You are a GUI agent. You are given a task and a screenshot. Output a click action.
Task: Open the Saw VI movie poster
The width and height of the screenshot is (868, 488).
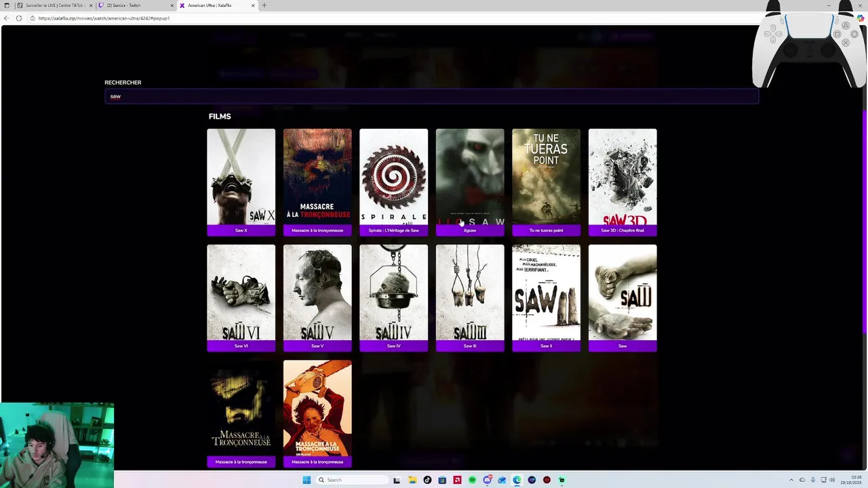pos(241,298)
